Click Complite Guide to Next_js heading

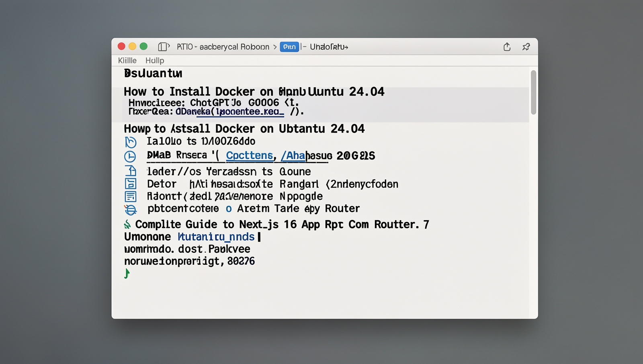(282, 224)
